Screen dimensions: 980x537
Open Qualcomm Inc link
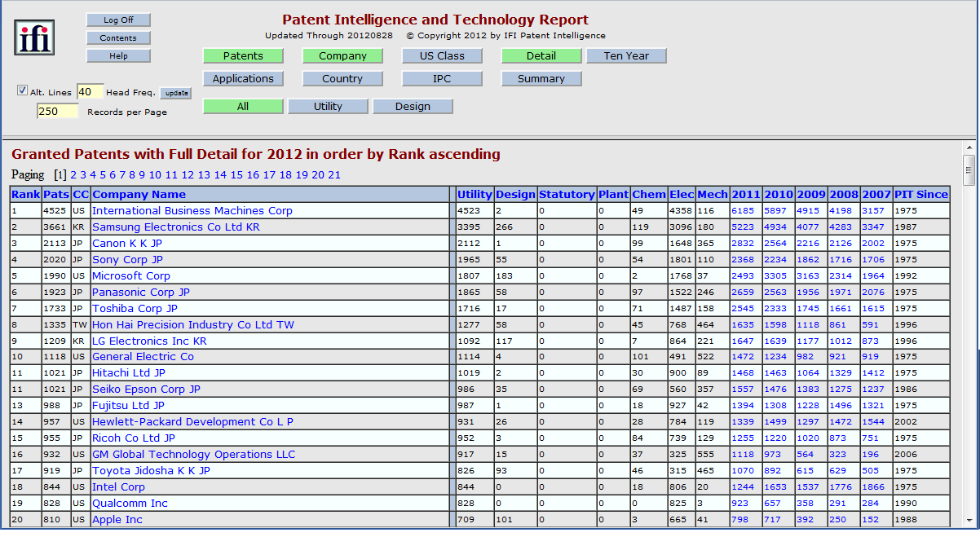tap(130, 504)
